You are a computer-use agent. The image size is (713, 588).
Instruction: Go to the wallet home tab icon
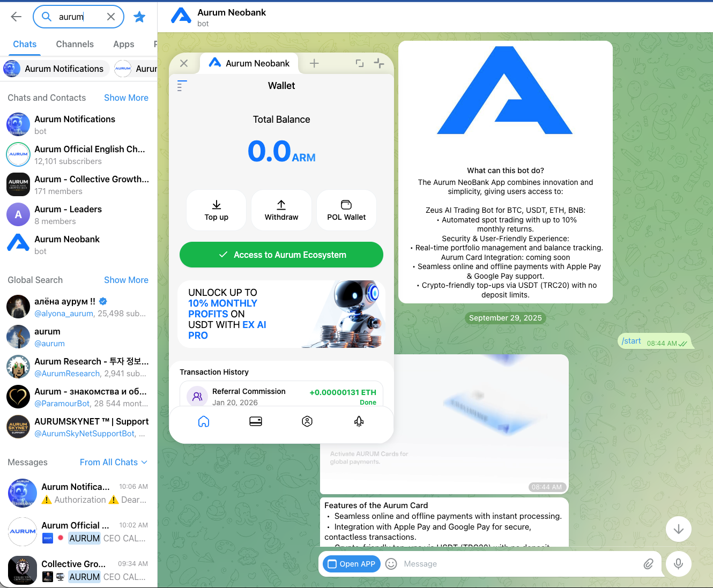click(x=204, y=421)
